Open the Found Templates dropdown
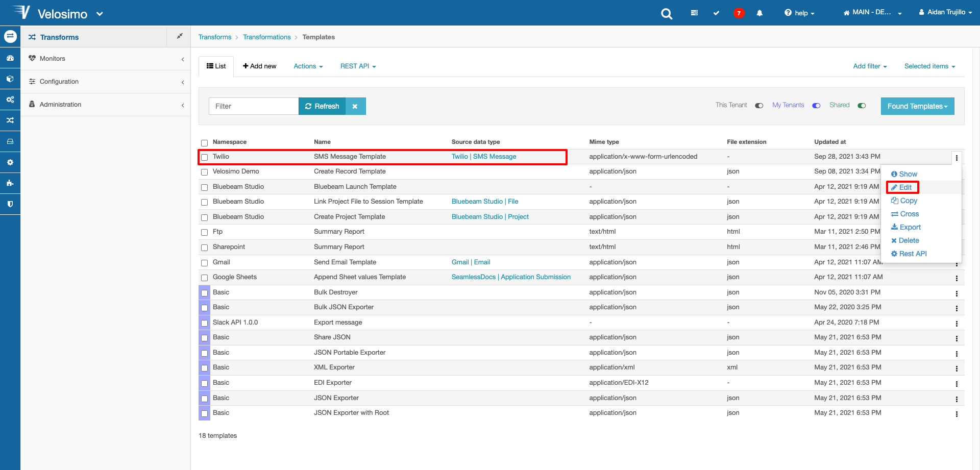 (917, 106)
